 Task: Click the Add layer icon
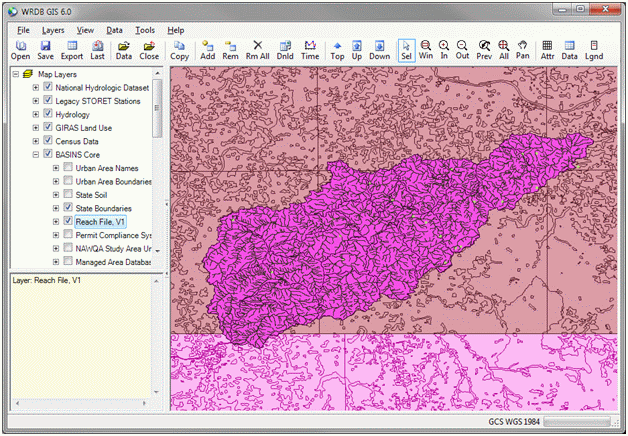(x=208, y=50)
